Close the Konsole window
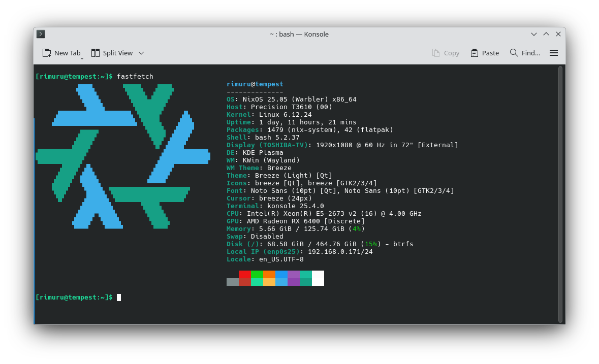 pyautogui.click(x=558, y=34)
